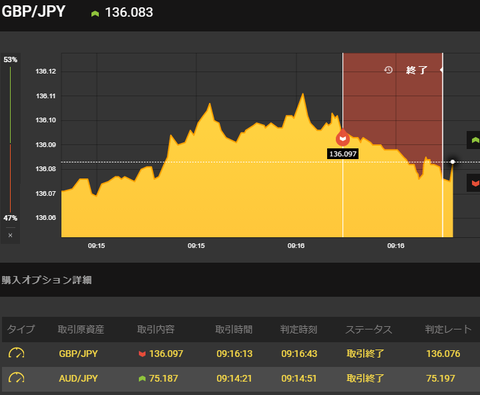Viewport: 480px width, 395px height.
Task: Click the green HIGH arrow button
Action: (x=474, y=140)
